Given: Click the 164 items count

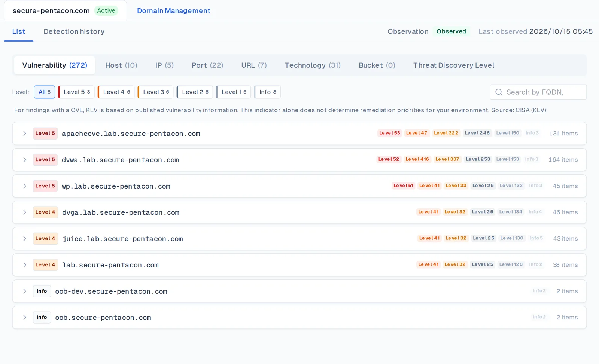Looking at the screenshot, I should coord(563,160).
